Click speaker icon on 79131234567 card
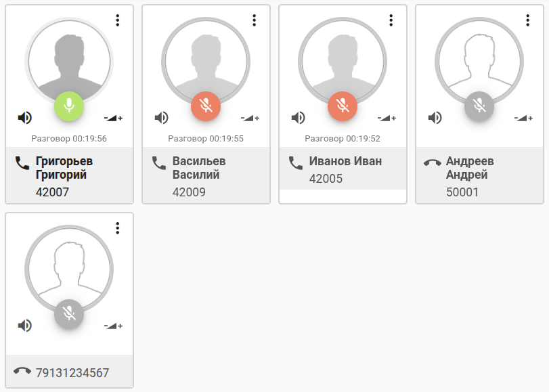This screenshot has height=392, width=549. coord(25,326)
